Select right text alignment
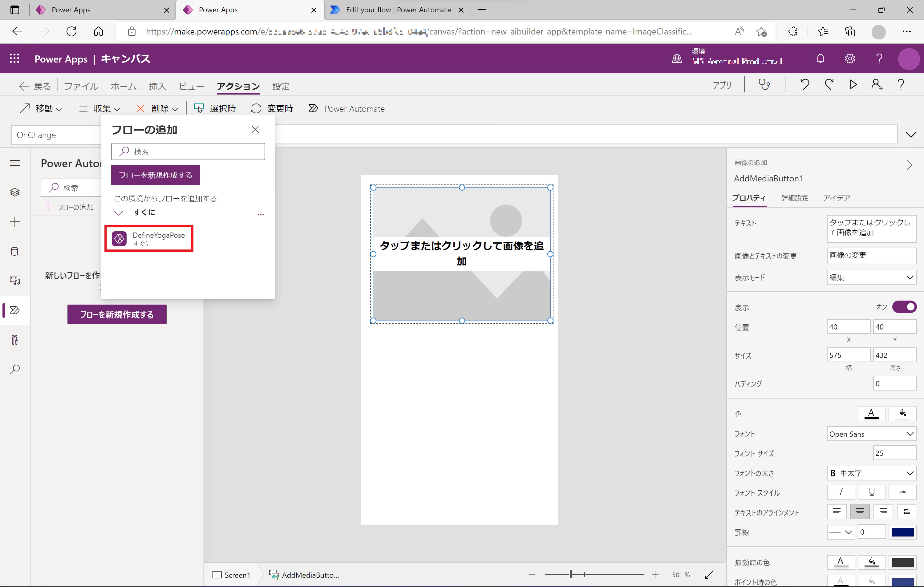The width and height of the screenshot is (924, 587). 883,512
